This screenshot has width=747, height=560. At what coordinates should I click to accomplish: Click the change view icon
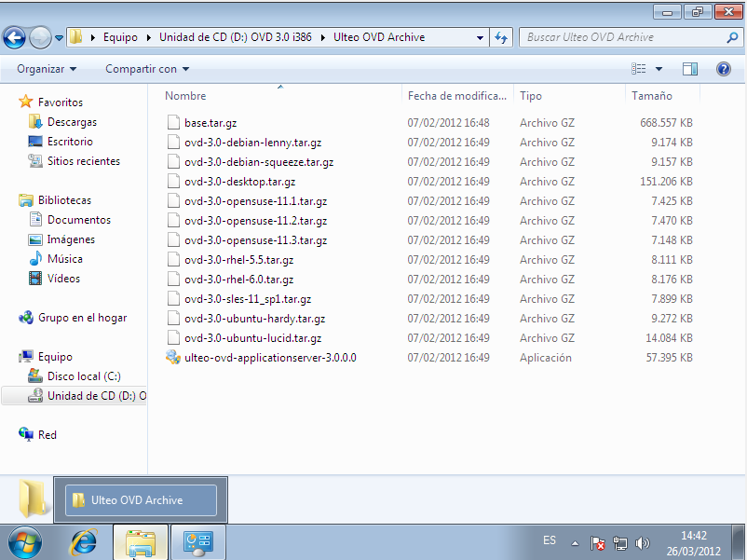(639, 69)
